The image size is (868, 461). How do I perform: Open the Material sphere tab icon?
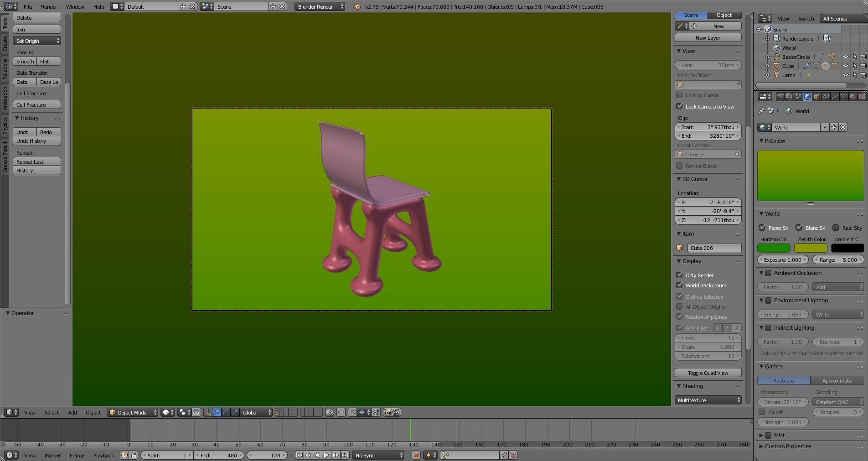tap(853, 97)
